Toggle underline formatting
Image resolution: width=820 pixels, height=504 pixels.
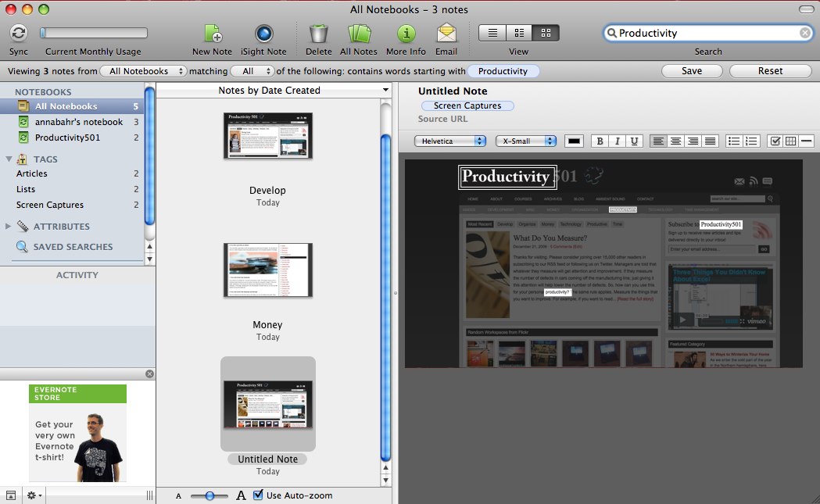635,141
